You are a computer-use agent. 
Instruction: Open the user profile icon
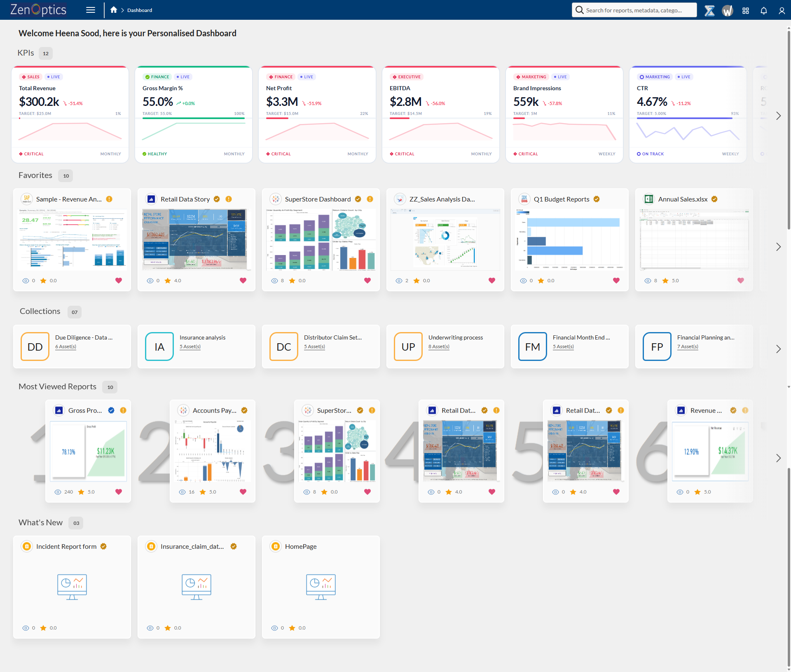[x=782, y=10]
